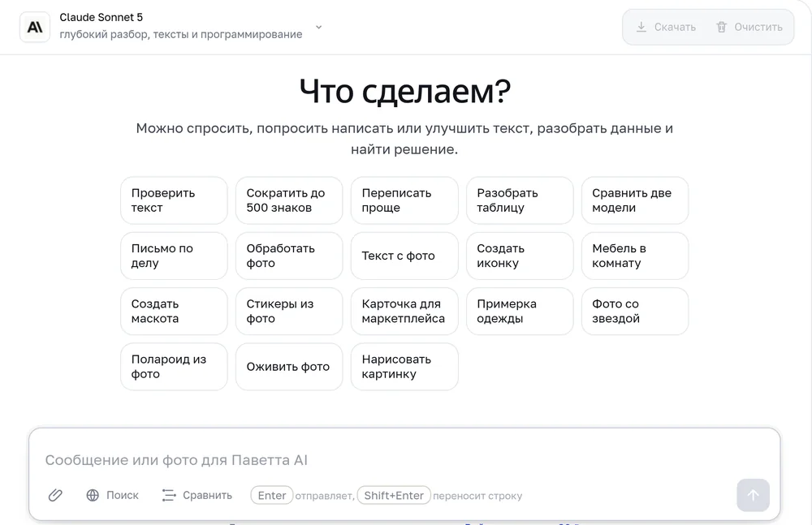Click the Что сделаем? heading
Image resolution: width=812 pixels, height=525 pixels.
pyautogui.click(x=405, y=92)
